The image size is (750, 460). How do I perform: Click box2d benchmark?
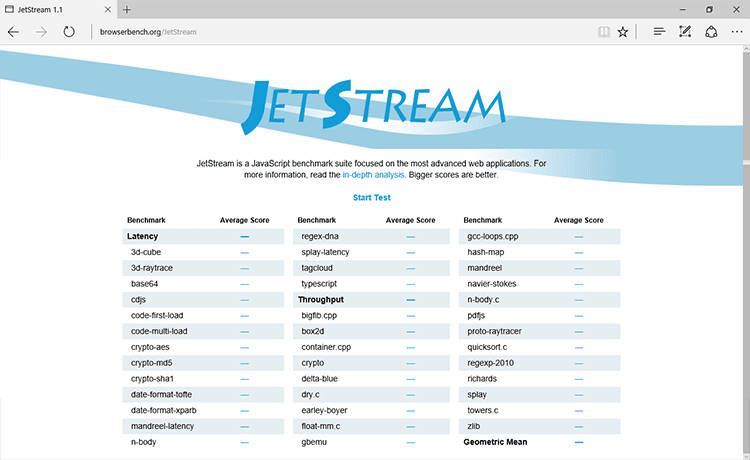click(313, 331)
